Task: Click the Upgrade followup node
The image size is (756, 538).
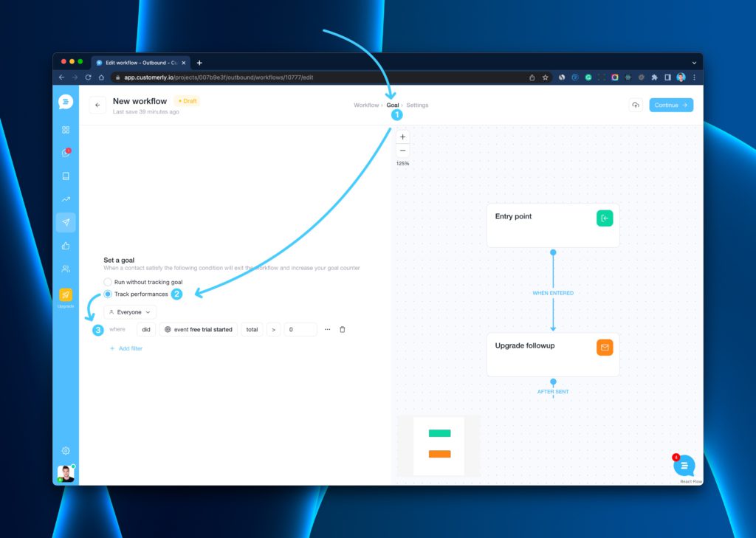Action: click(553, 355)
